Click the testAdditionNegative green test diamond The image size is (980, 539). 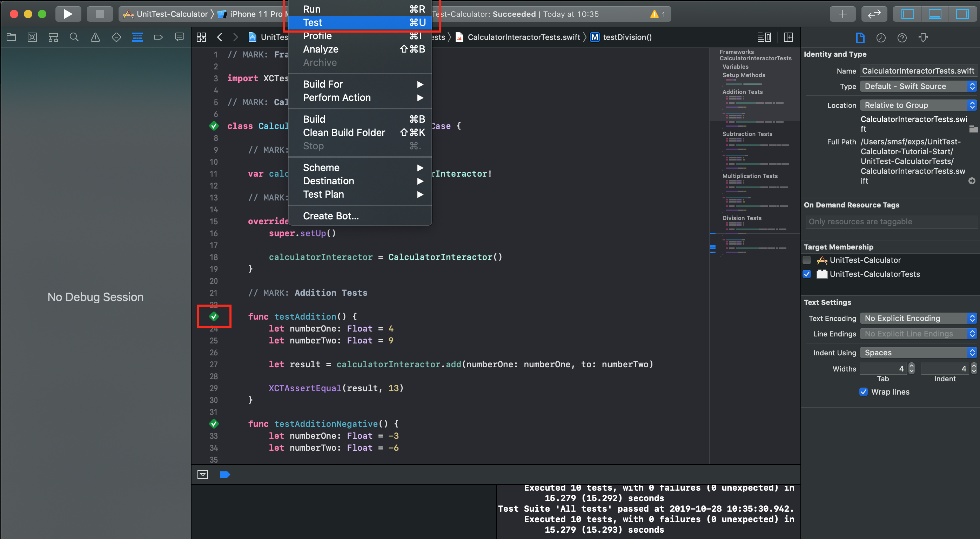point(214,423)
